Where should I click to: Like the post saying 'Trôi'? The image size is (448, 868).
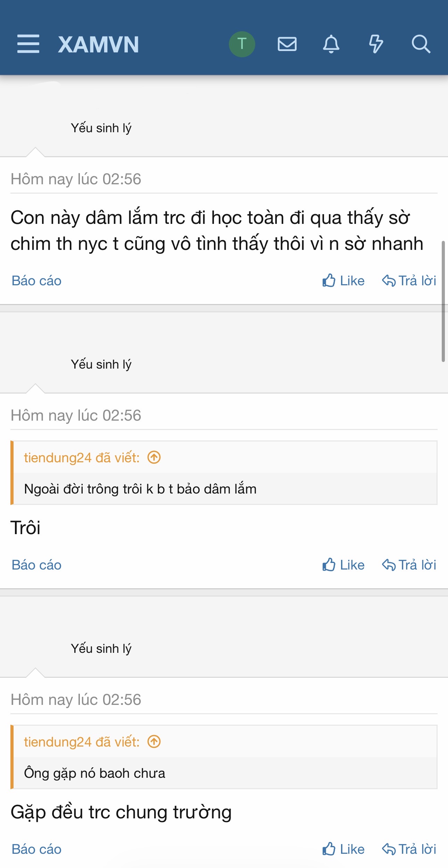343,565
